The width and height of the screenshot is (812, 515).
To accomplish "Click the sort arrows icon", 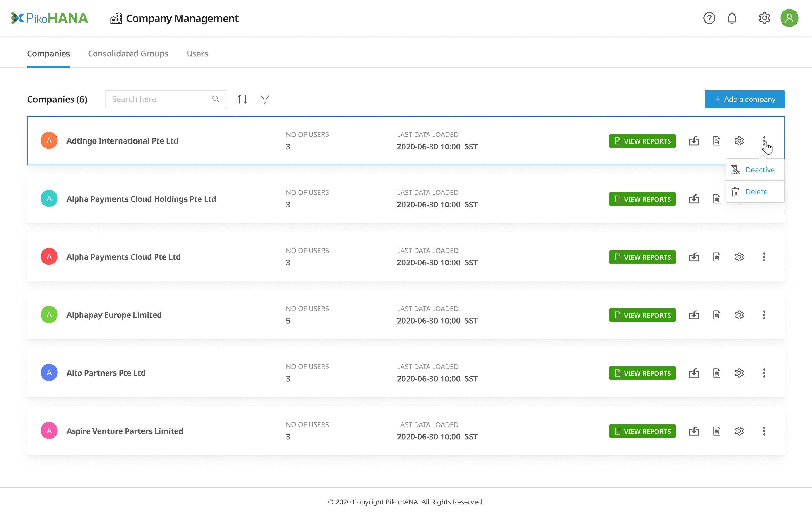I will pyautogui.click(x=242, y=99).
